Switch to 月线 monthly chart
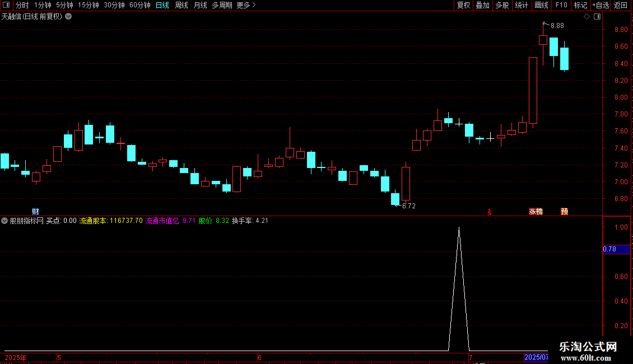The height and width of the screenshot is (364, 633). (x=200, y=5)
